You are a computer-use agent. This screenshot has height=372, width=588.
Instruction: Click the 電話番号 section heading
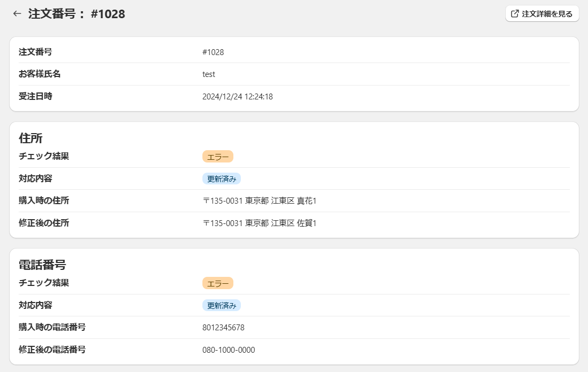click(x=42, y=265)
